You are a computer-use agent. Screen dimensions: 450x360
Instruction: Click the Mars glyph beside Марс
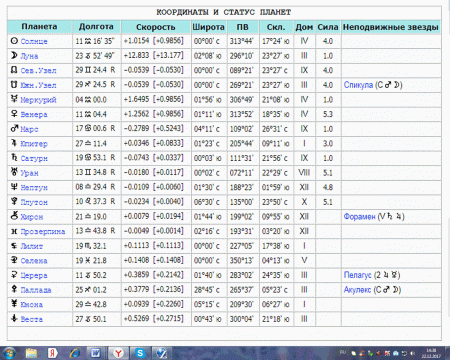[x=14, y=128]
